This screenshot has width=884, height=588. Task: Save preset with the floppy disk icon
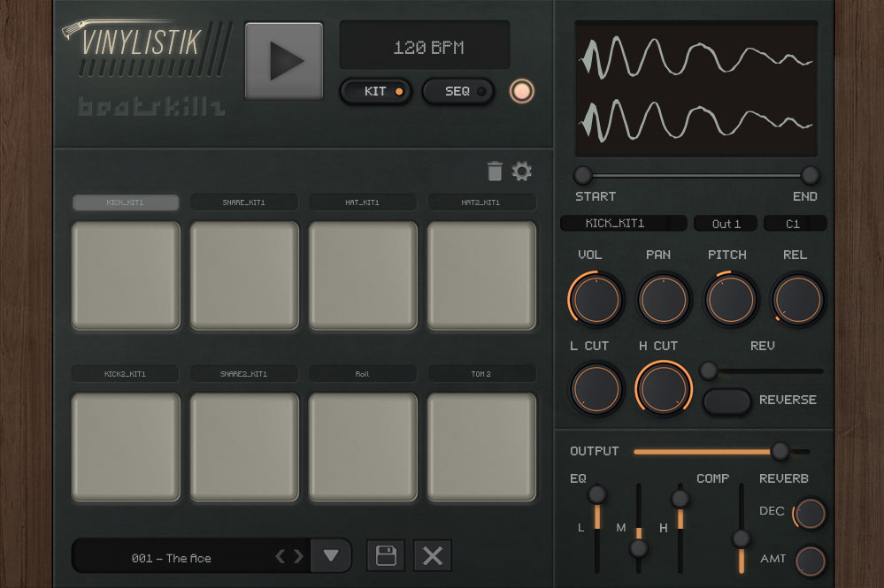tap(386, 556)
